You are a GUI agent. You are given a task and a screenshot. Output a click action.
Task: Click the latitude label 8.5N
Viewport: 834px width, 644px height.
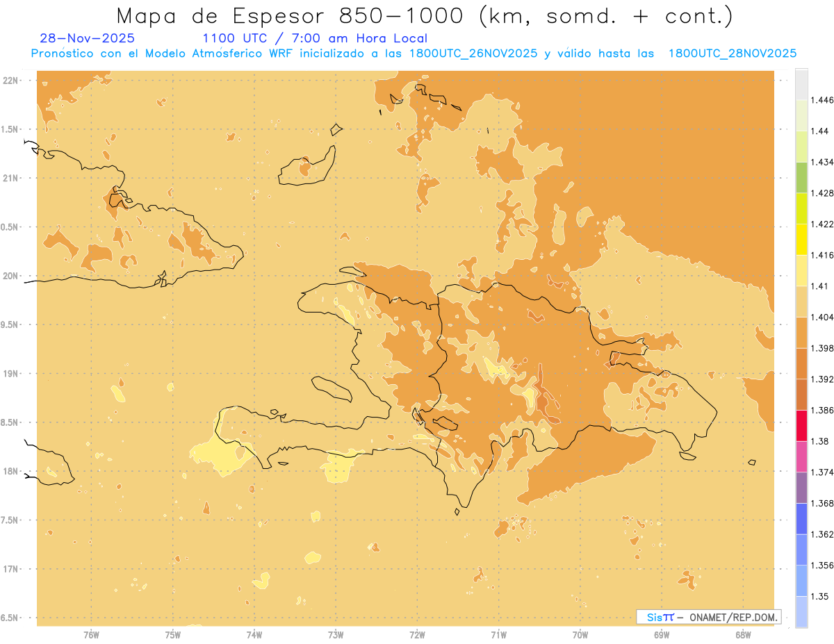click(10, 423)
